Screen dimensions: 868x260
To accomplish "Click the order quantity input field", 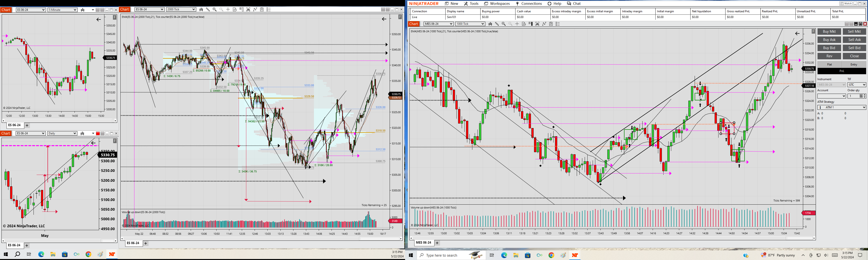I will (x=854, y=96).
